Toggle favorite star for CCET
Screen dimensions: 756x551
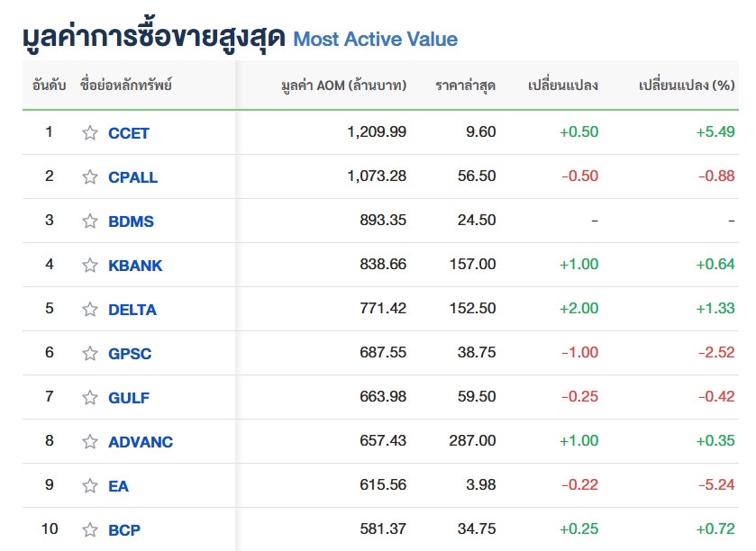(90, 132)
